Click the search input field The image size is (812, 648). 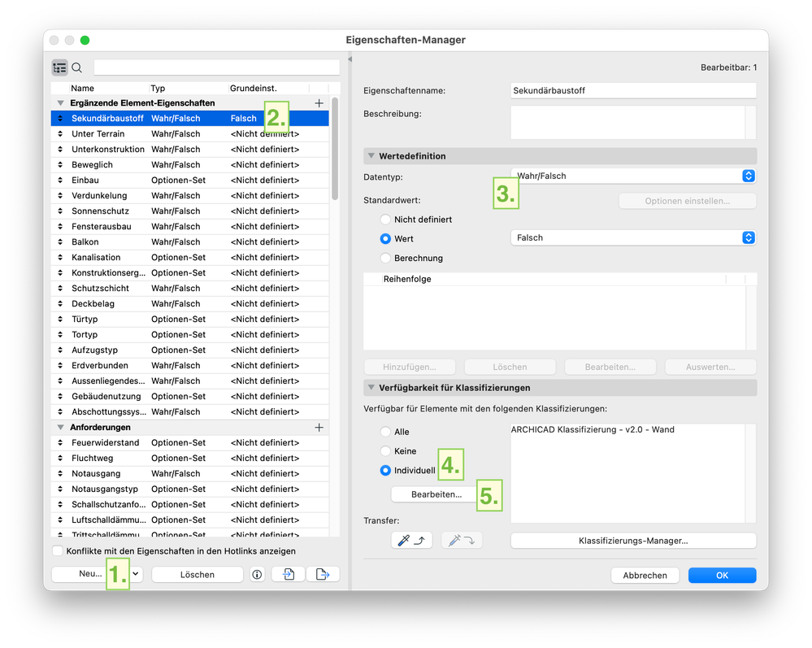[x=216, y=67]
